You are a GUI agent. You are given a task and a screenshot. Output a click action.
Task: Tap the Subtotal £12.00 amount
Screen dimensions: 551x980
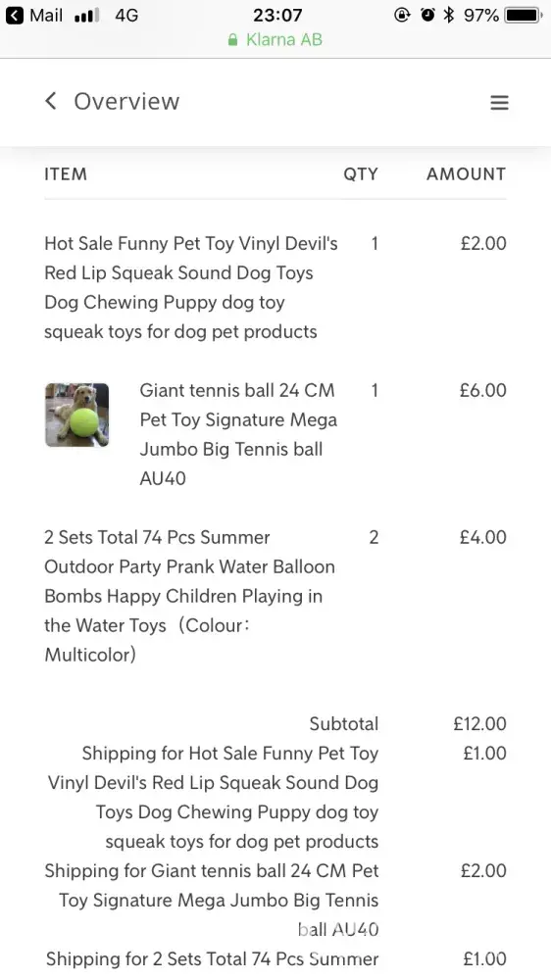pos(479,724)
